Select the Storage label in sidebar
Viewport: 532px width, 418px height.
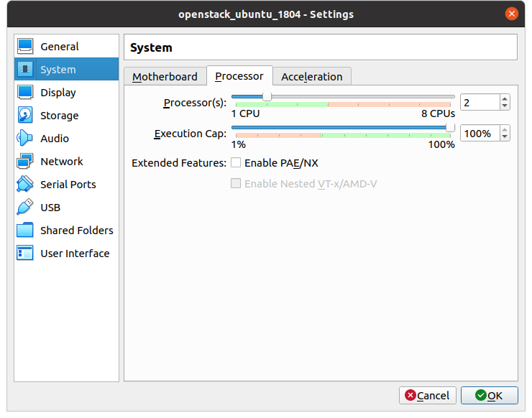click(x=60, y=116)
